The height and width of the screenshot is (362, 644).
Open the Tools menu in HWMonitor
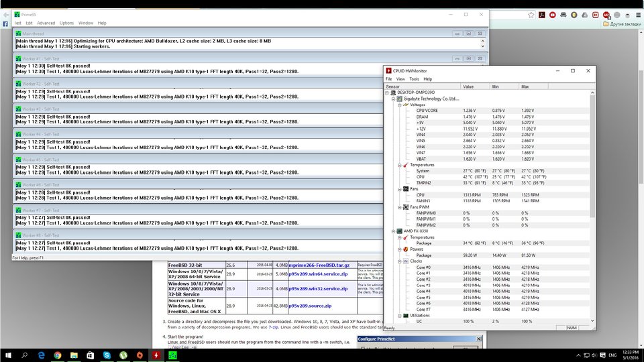[415, 79]
